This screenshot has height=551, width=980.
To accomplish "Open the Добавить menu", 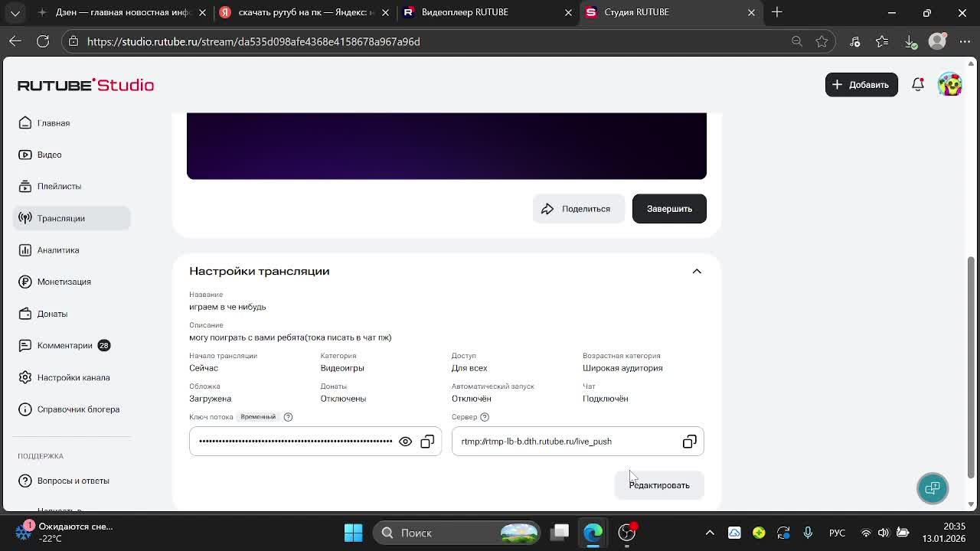I will point(861,85).
